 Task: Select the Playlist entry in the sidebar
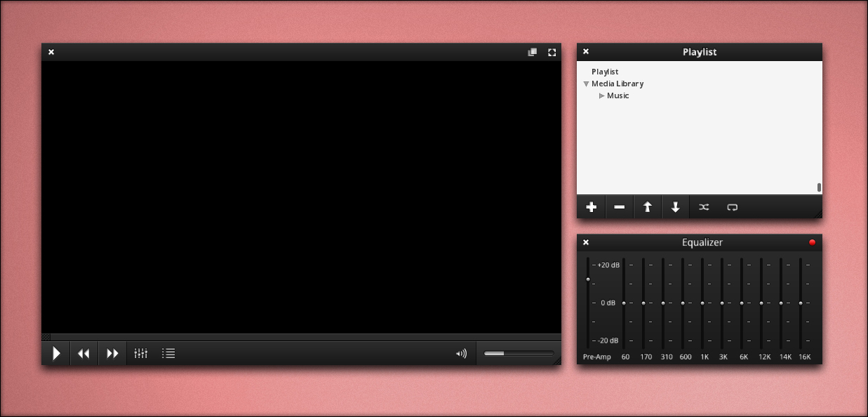point(605,72)
